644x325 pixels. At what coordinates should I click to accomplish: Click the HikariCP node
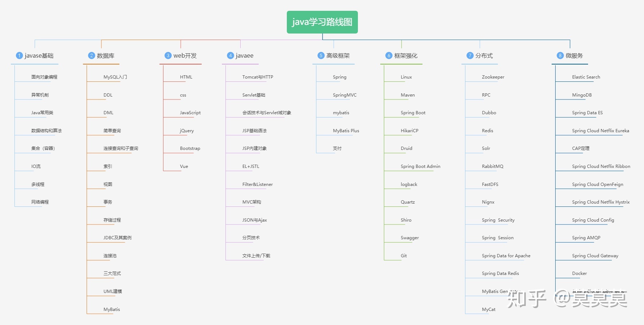pos(409,131)
